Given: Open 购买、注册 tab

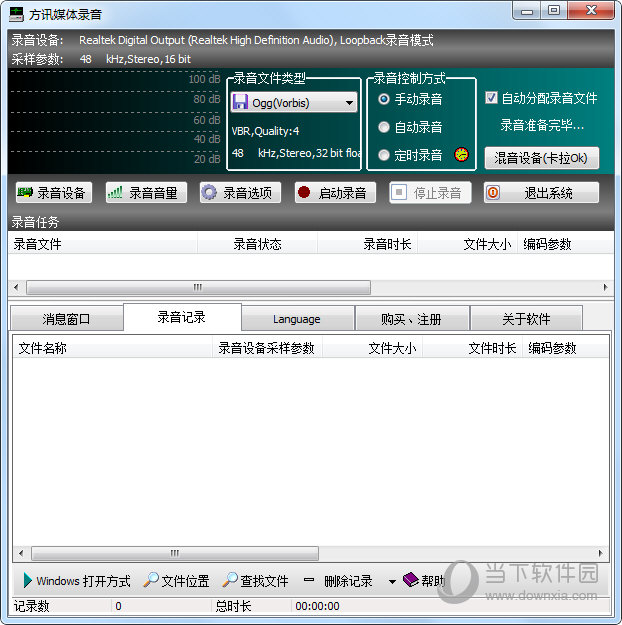Looking at the screenshot, I should click(411, 319).
